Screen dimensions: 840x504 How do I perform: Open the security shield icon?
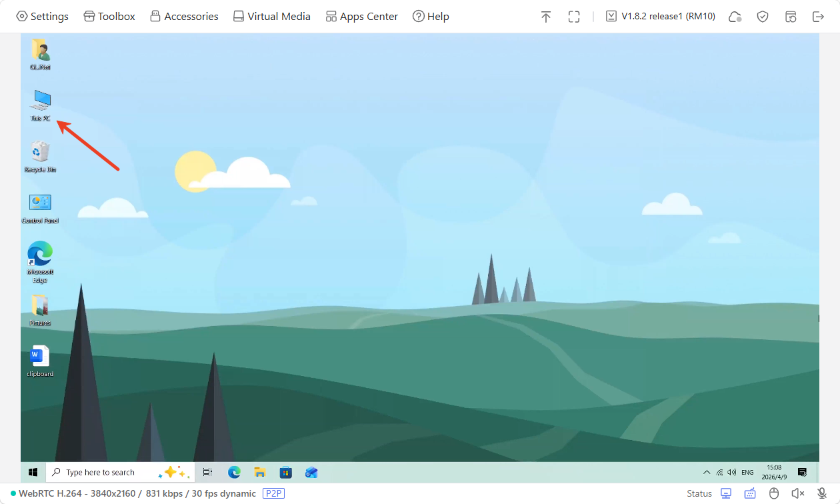[763, 17]
